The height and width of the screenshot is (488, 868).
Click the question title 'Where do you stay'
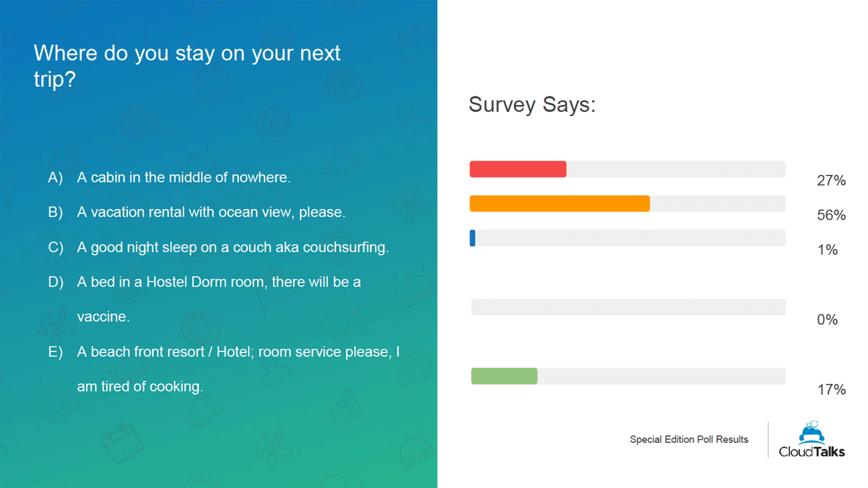pos(187,66)
